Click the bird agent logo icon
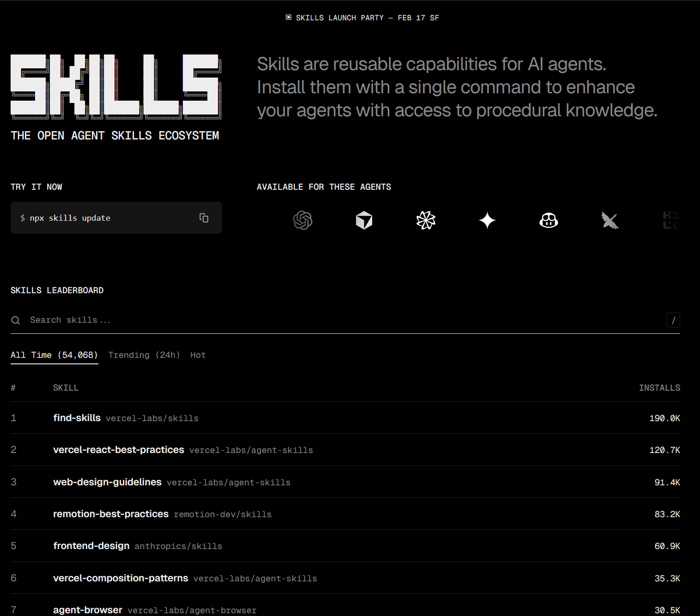The height and width of the screenshot is (616, 700). [610, 220]
